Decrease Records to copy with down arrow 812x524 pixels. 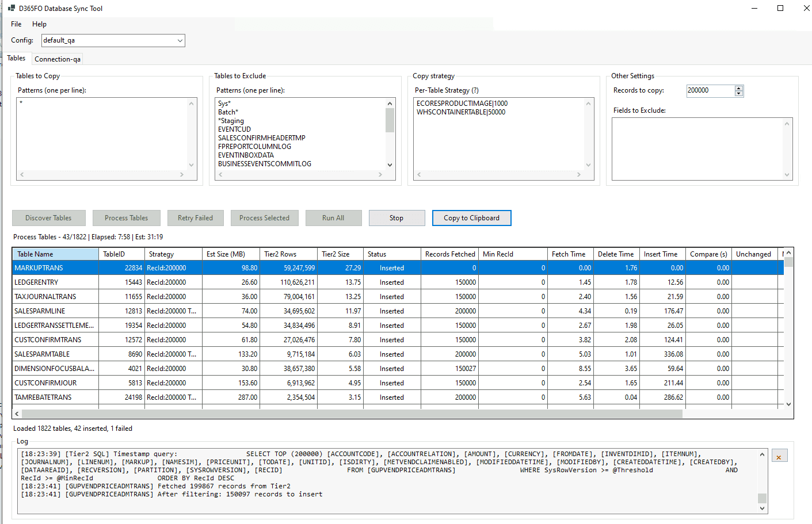pos(739,93)
